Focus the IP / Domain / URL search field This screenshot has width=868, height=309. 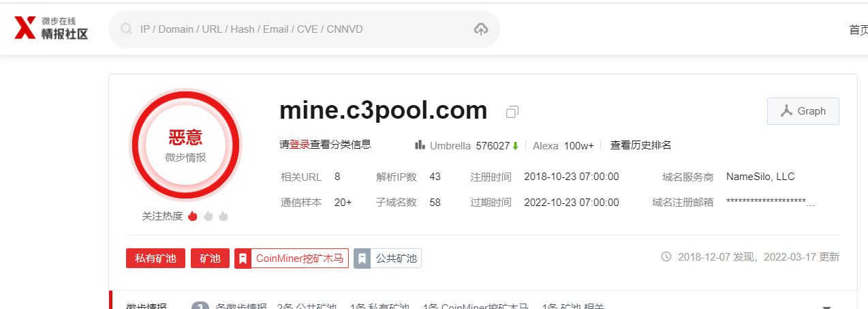(x=304, y=29)
